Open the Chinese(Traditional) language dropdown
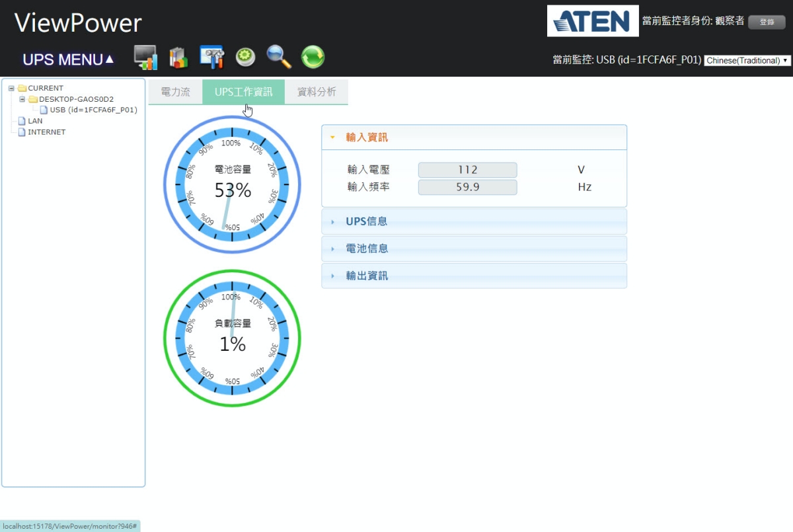Screen dimensions: 793x532 click(747, 60)
